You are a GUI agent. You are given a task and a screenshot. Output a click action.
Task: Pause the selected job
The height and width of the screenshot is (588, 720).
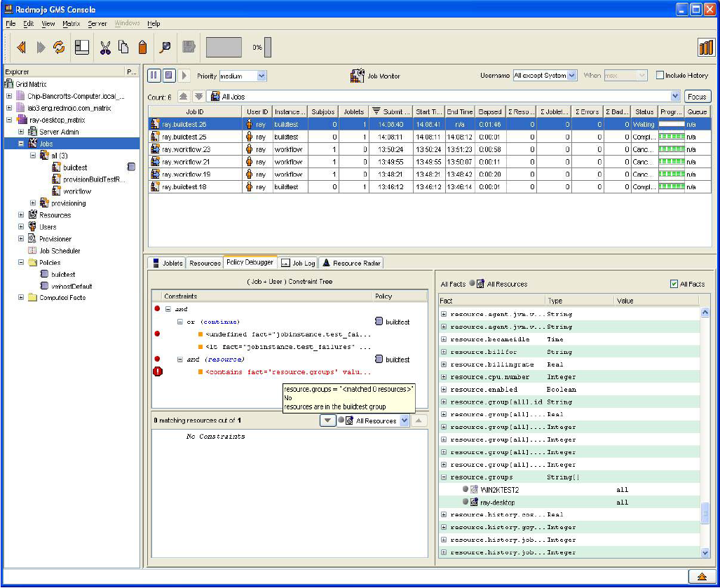click(x=154, y=76)
